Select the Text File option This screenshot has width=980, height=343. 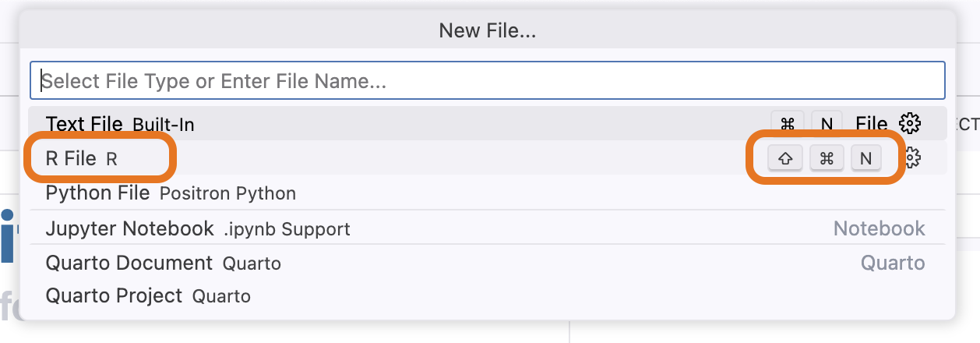(x=488, y=123)
